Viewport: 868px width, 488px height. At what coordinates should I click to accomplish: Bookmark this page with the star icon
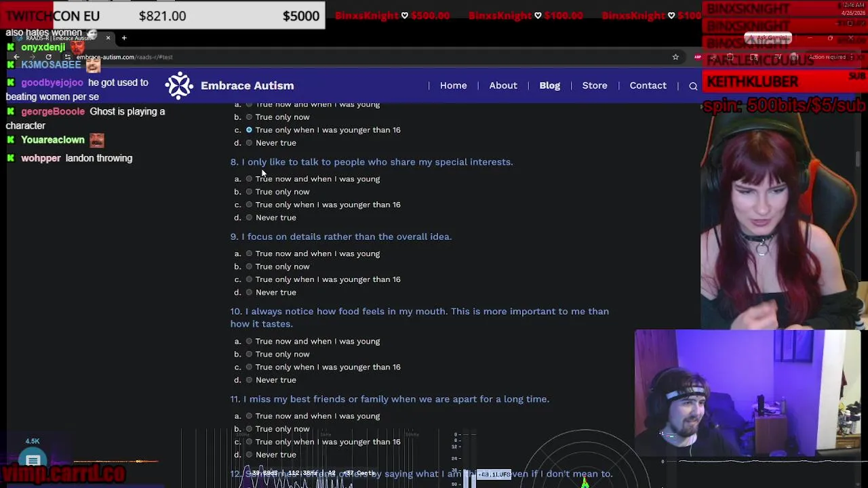(675, 57)
